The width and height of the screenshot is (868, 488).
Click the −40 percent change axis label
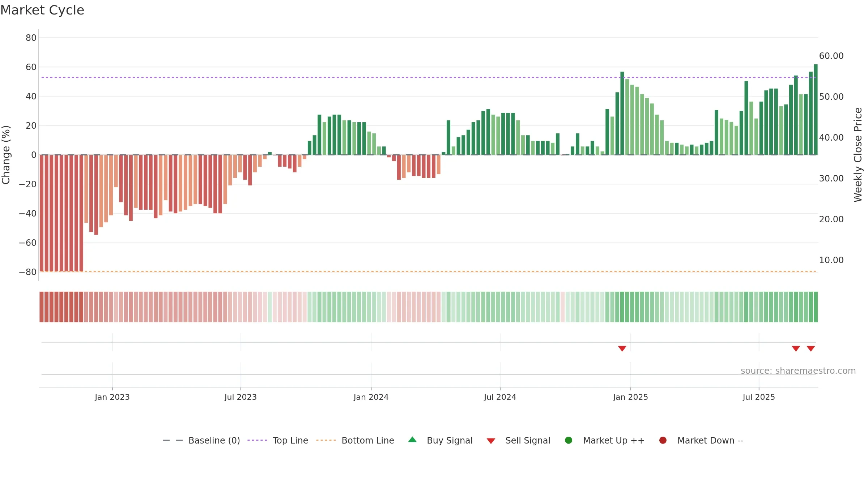coord(28,214)
